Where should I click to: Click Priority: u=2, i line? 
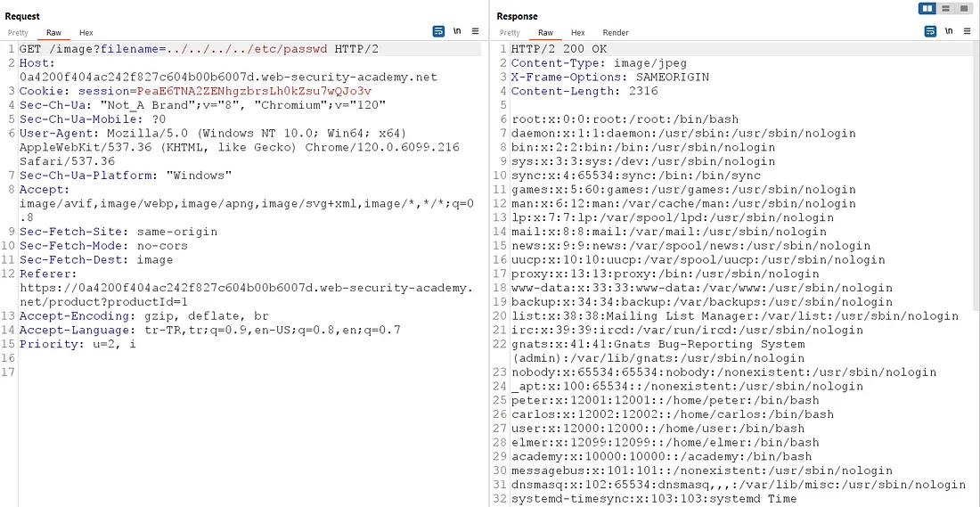pyautogui.click(x=78, y=344)
